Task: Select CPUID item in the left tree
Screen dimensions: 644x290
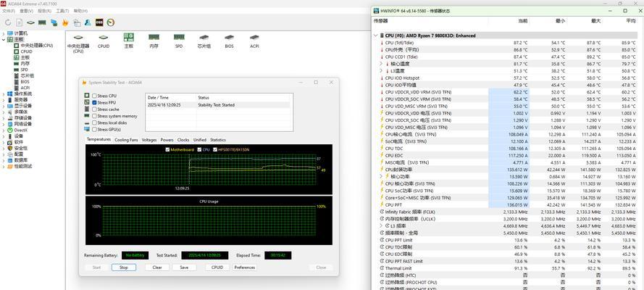Action: (26, 51)
